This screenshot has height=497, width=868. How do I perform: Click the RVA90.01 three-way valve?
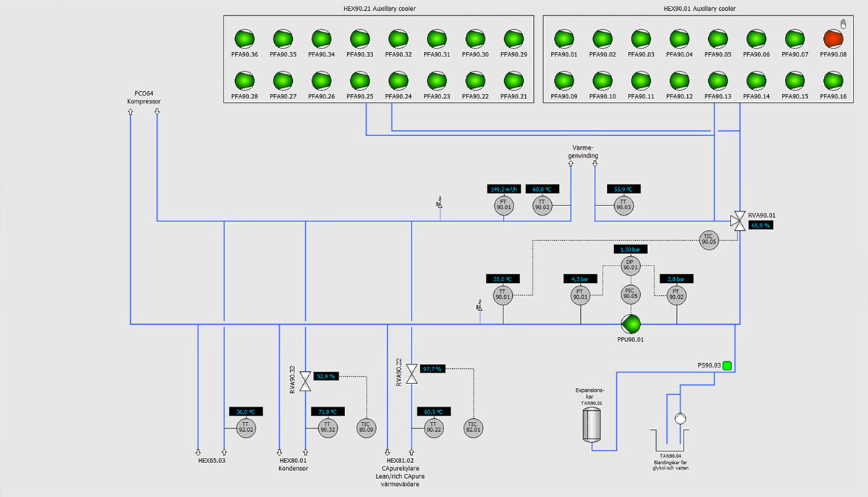(739, 221)
